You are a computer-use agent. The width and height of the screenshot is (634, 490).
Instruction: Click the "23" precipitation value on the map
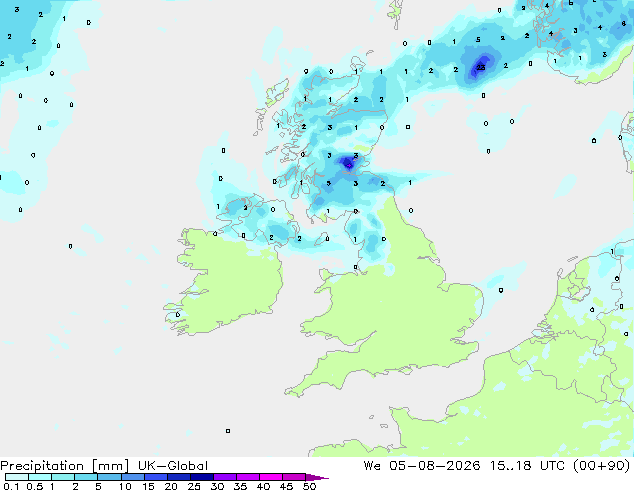click(481, 68)
